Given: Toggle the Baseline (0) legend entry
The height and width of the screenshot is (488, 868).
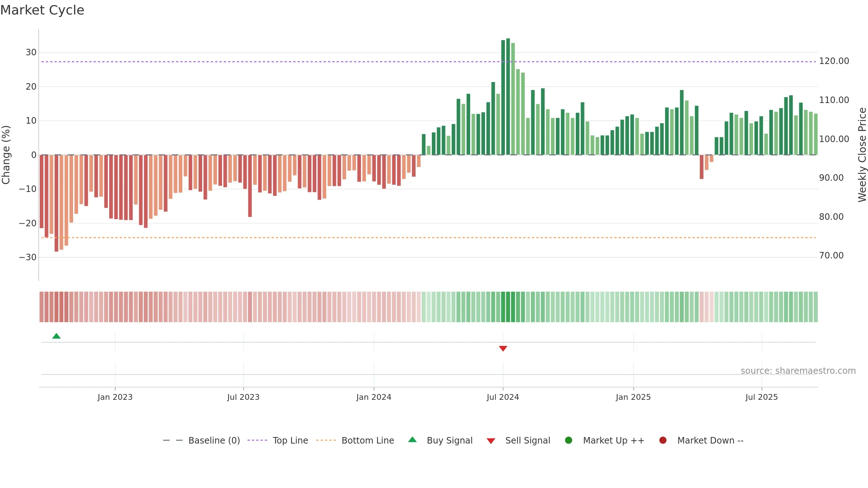Looking at the screenshot, I should click(x=201, y=440).
